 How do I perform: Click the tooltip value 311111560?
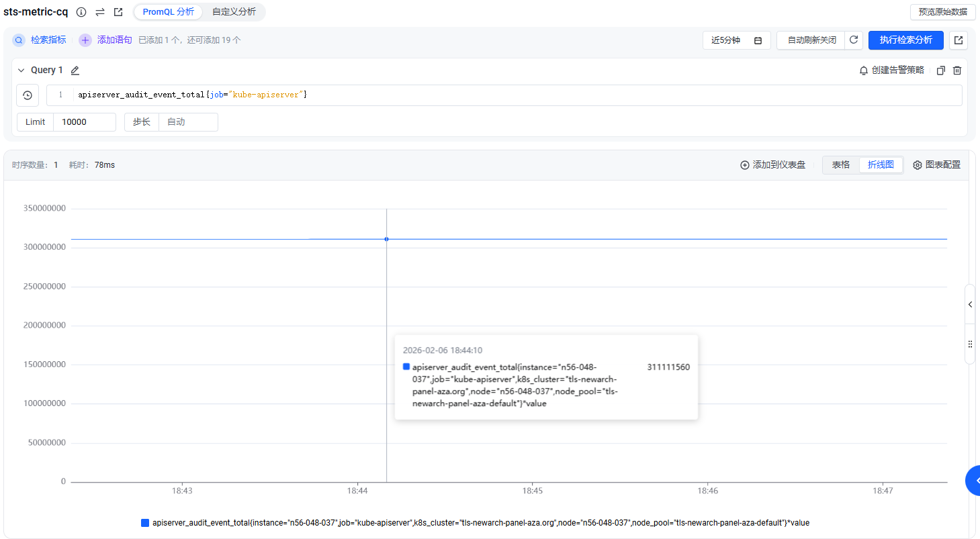668,367
